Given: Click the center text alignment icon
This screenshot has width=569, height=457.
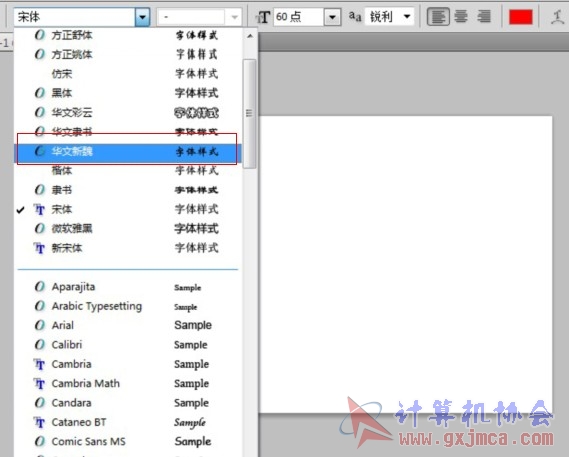Looking at the screenshot, I should 461,17.
